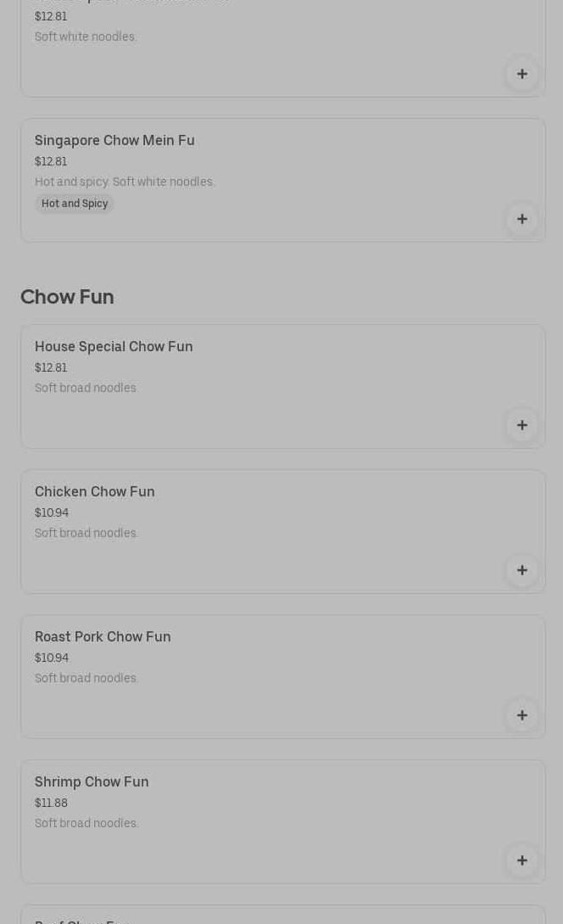This screenshot has width=563, height=924.
Task: Click Shrimp Chow Fun's soft broad noodles description
Action: coord(86,824)
